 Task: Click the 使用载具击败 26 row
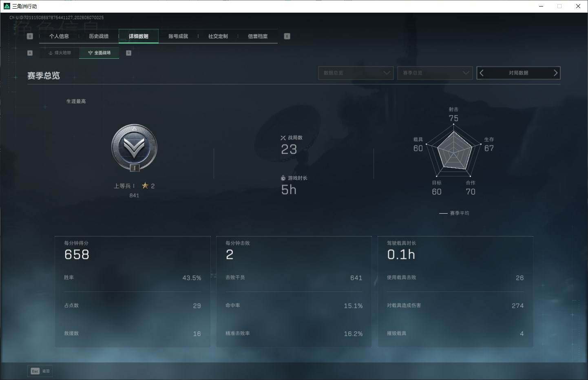pos(455,278)
